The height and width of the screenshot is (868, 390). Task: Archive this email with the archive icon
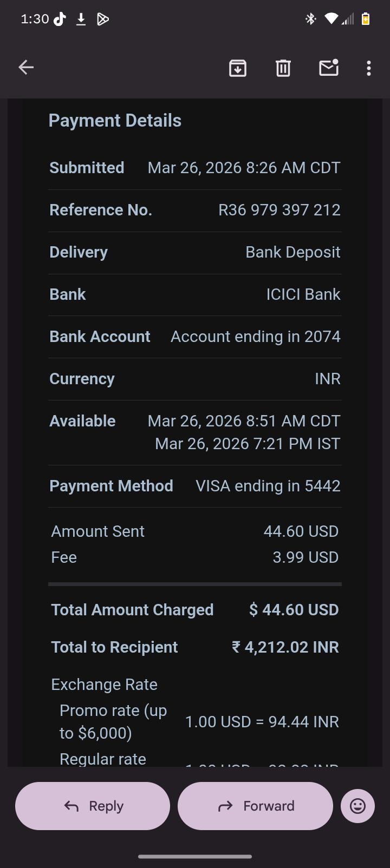coord(238,68)
